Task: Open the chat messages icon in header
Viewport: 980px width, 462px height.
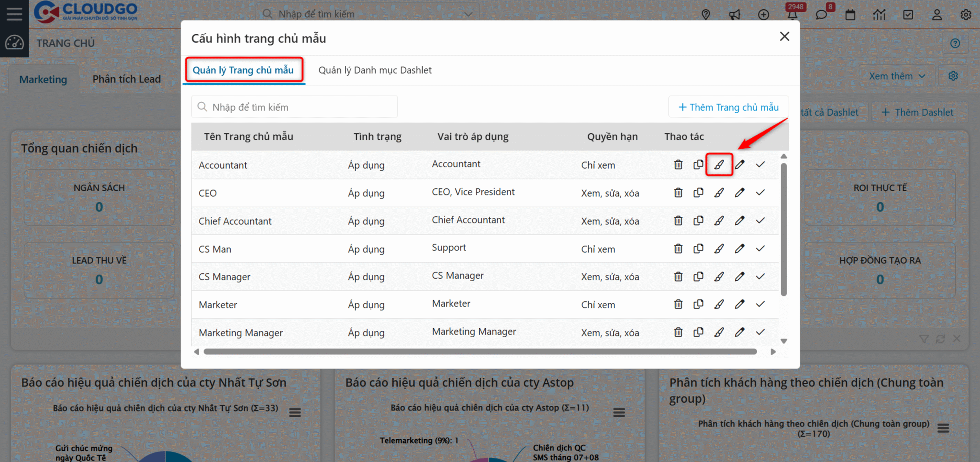Action: point(821,15)
